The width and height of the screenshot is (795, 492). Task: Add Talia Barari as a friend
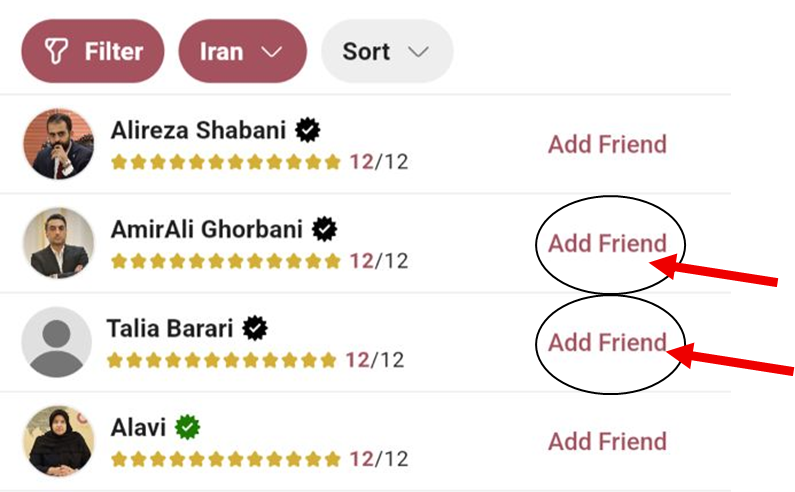(607, 342)
